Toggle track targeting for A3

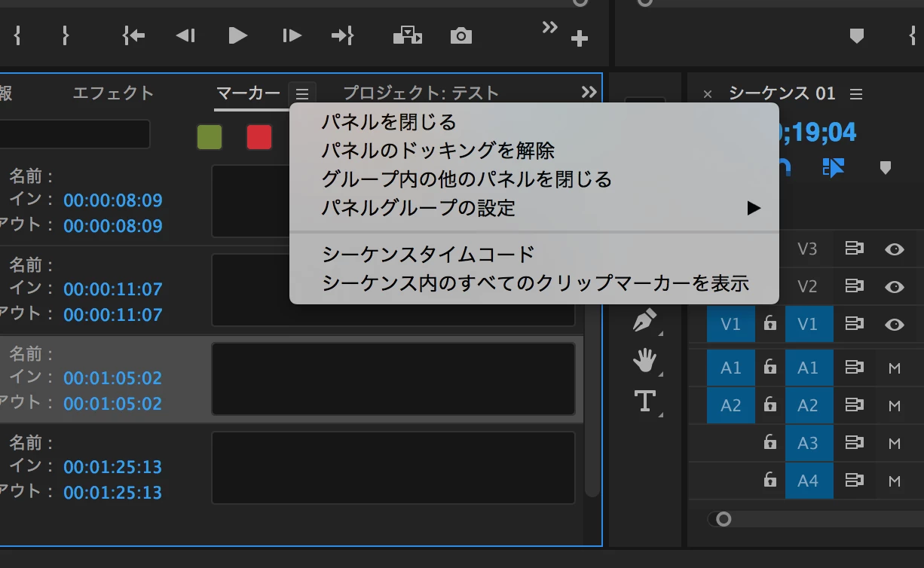coord(809,442)
